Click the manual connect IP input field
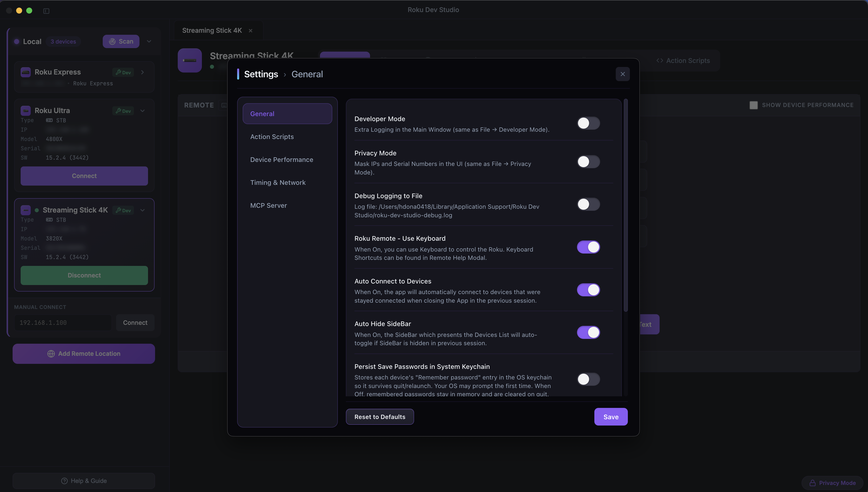The height and width of the screenshot is (492, 868). pyautogui.click(x=63, y=323)
